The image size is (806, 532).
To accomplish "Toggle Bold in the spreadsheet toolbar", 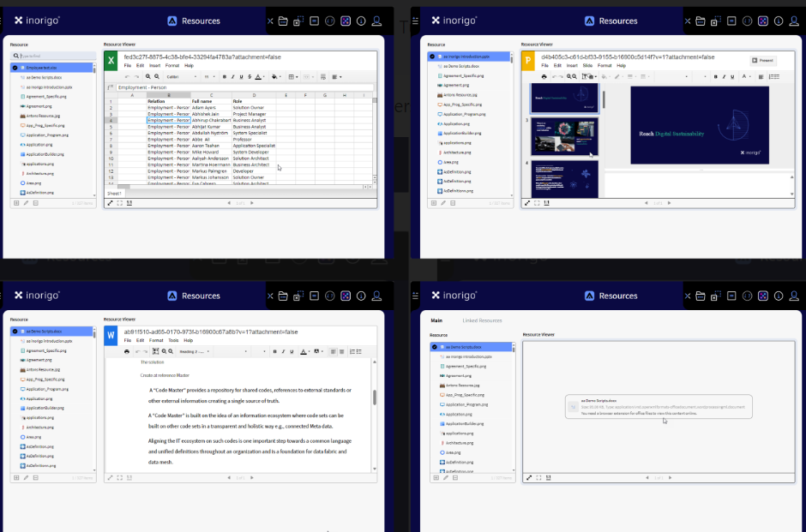I will [224, 76].
